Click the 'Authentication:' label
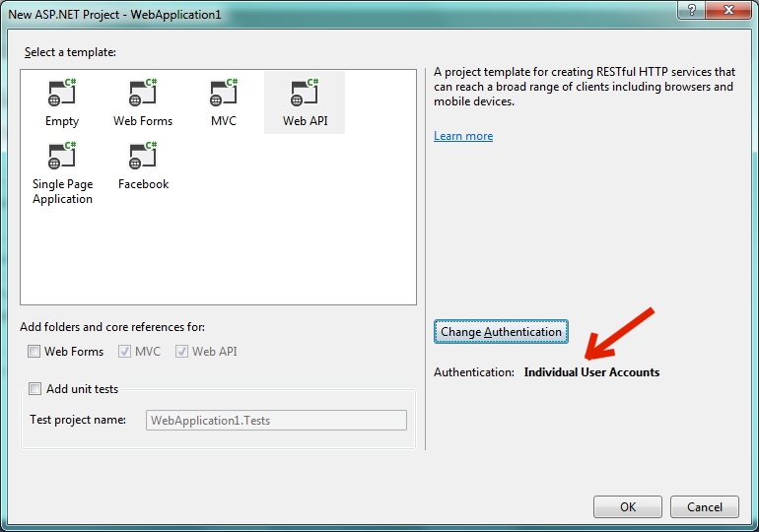Image resolution: width=759 pixels, height=532 pixels. [474, 372]
